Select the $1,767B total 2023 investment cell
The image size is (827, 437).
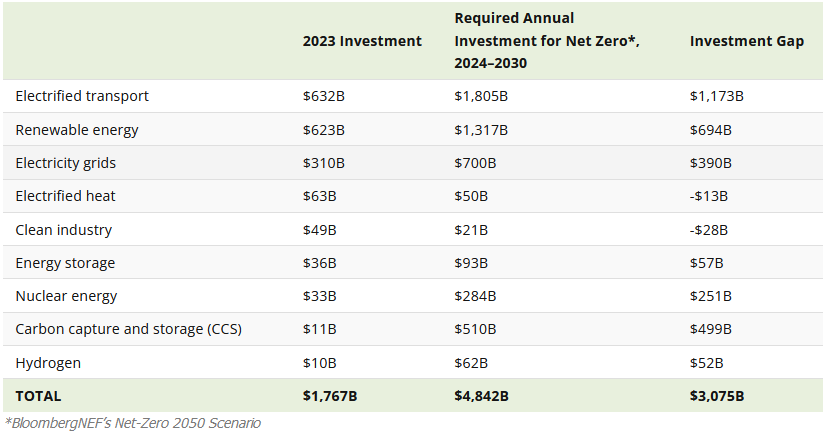(330, 395)
